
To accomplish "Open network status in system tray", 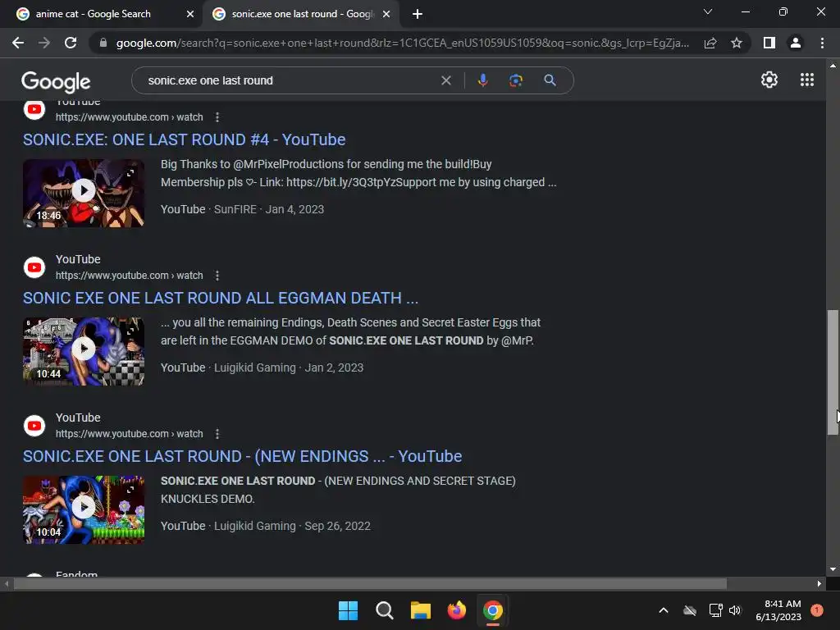I will point(715,610).
